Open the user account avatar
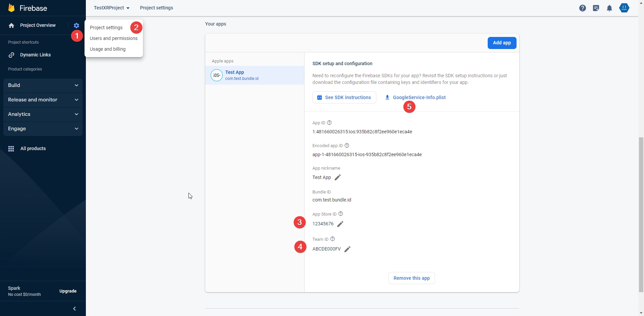The image size is (644, 316). 624,8
